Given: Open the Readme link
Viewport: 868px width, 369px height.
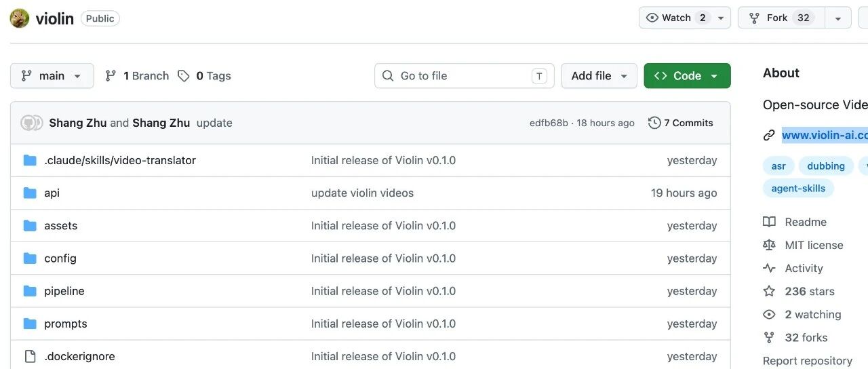Looking at the screenshot, I should 806,222.
